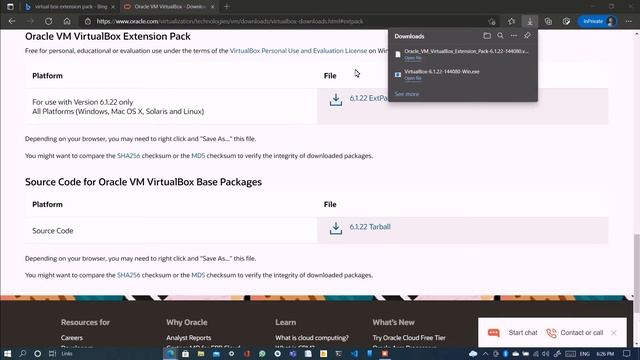
Task: Switch the ENG input language indicator
Action: [x=584, y=353]
